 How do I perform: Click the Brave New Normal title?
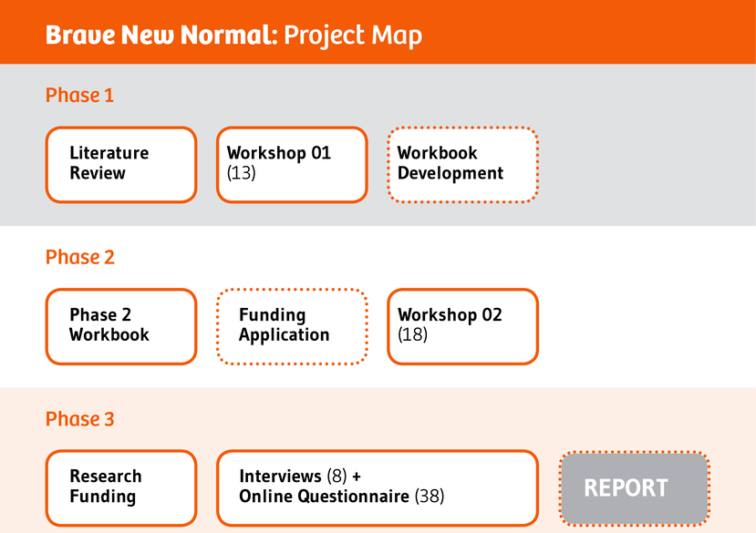pyautogui.click(x=160, y=35)
